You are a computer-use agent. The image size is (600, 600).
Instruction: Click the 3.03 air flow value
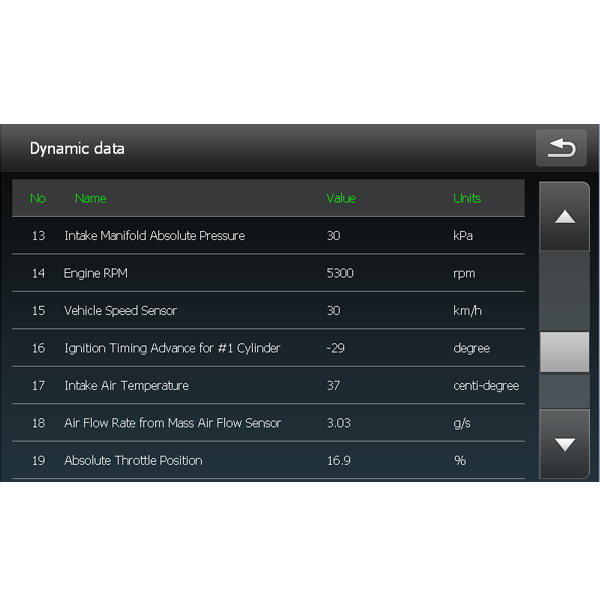(x=339, y=423)
